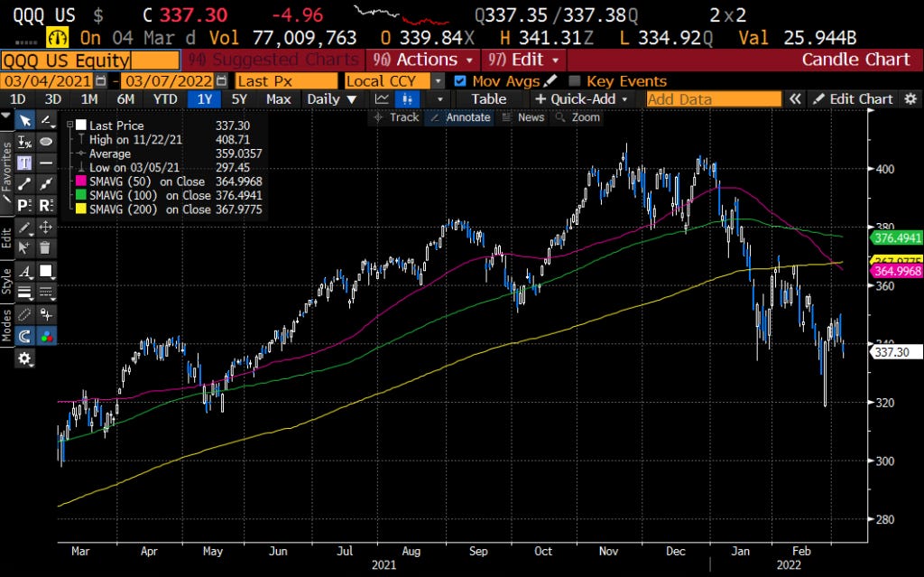Select the Max time range
This screenshot has height=577, width=924.
pos(278,99)
